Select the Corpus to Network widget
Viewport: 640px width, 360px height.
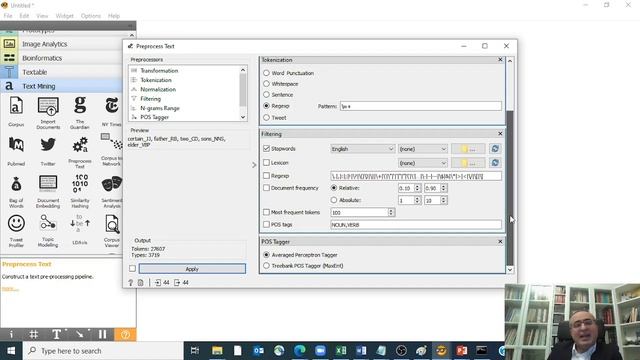pos(111,149)
